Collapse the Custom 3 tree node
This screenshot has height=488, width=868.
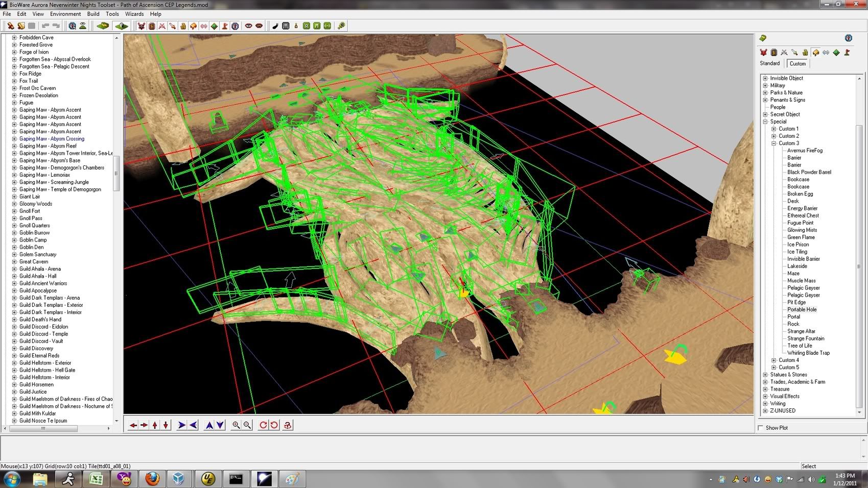coord(773,143)
